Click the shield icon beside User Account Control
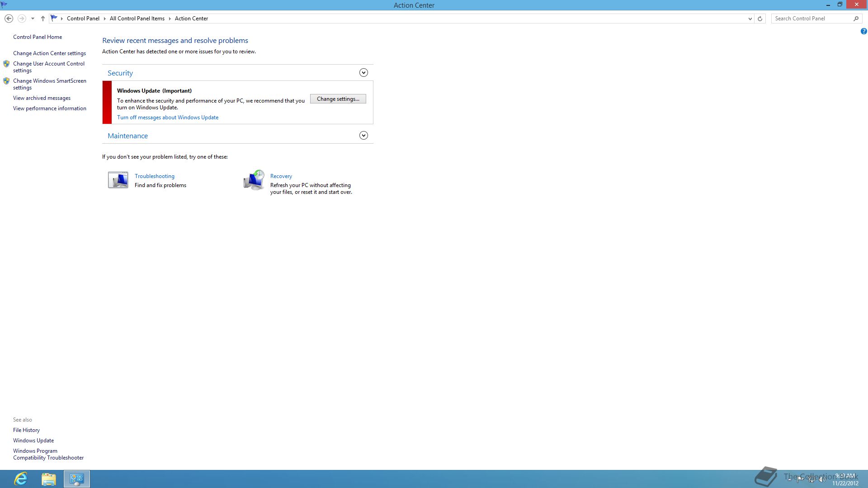This screenshot has height=488, width=868. pyautogui.click(x=6, y=64)
